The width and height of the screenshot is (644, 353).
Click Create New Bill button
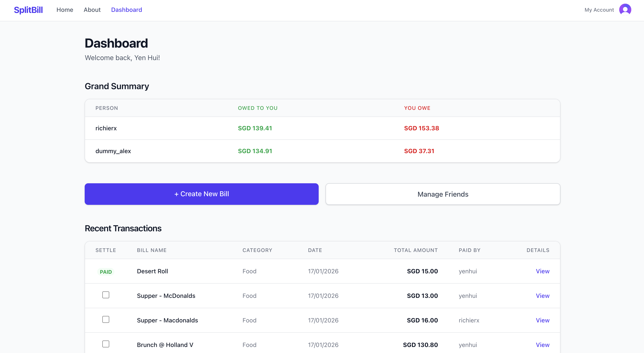[201, 194]
